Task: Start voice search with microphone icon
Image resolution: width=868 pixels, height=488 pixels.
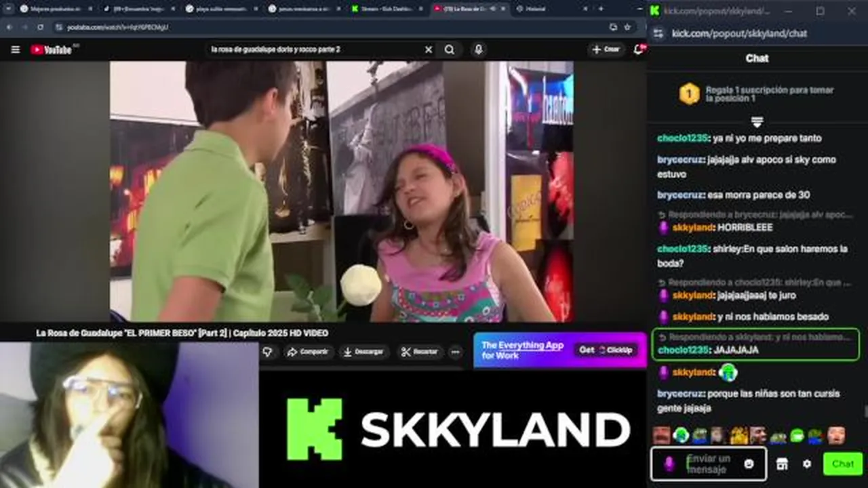Action: 479,49
